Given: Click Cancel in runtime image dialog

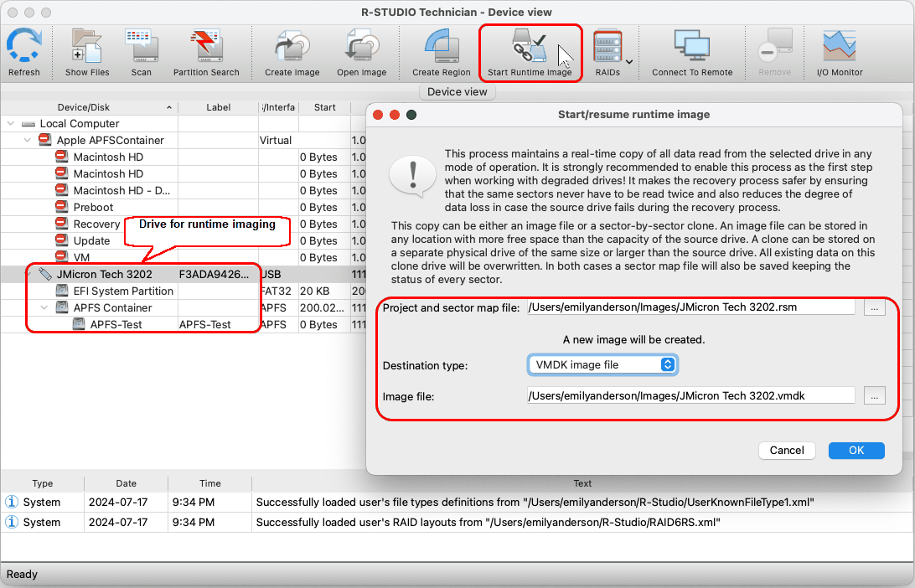Looking at the screenshot, I should [x=787, y=451].
